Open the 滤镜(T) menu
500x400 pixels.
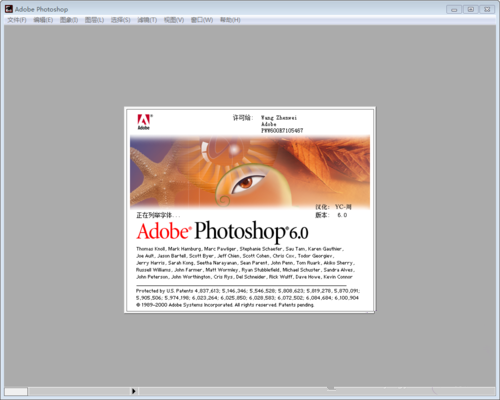click(x=147, y=20)
